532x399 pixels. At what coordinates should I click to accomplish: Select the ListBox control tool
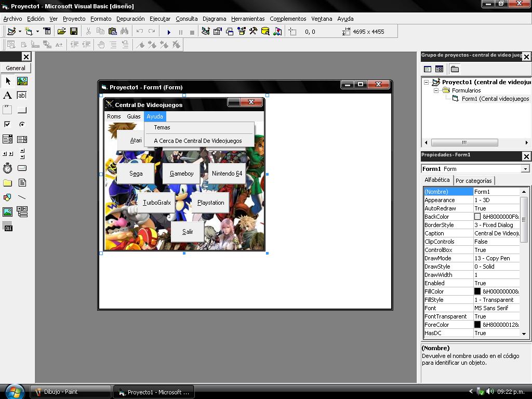point(22,139)
